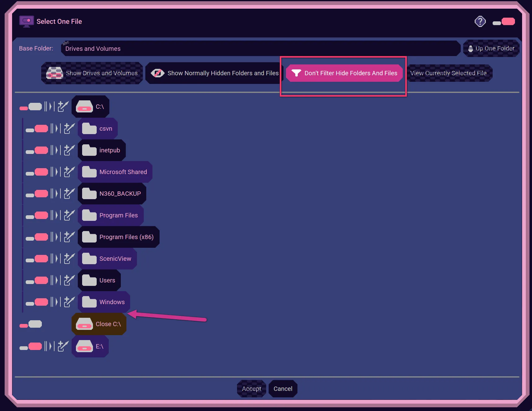532x411 pixels.
Task: Toggle the switch on the Windows row
Action: point(37,302)
